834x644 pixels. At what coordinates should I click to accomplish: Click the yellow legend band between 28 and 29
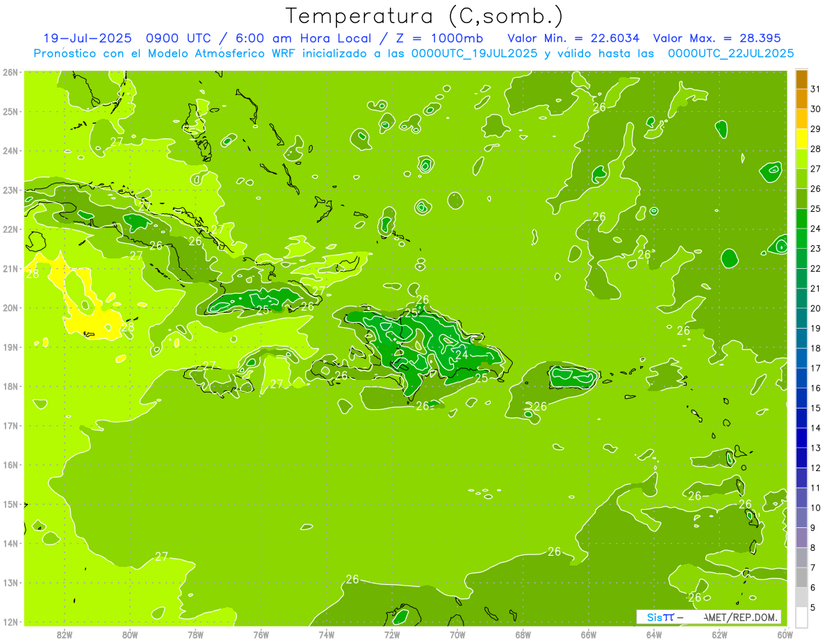(801, 139)
